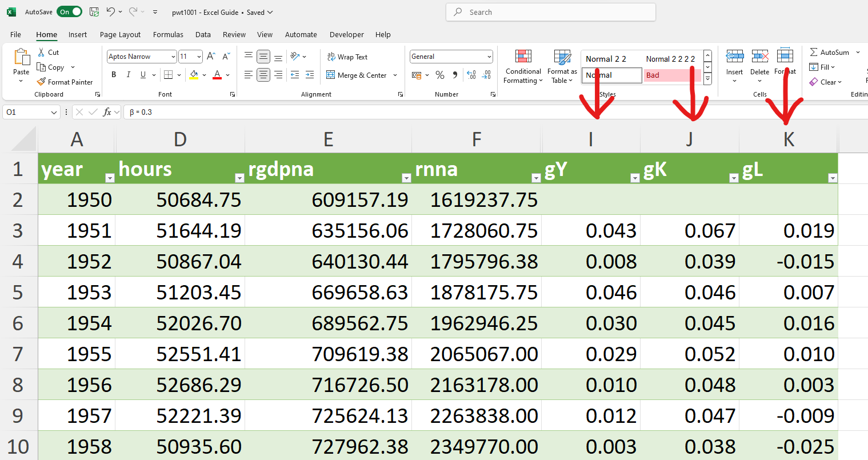The image size is (868, 460).
Task: Click the Increase Decimal icon
Action: click(471, 75)
